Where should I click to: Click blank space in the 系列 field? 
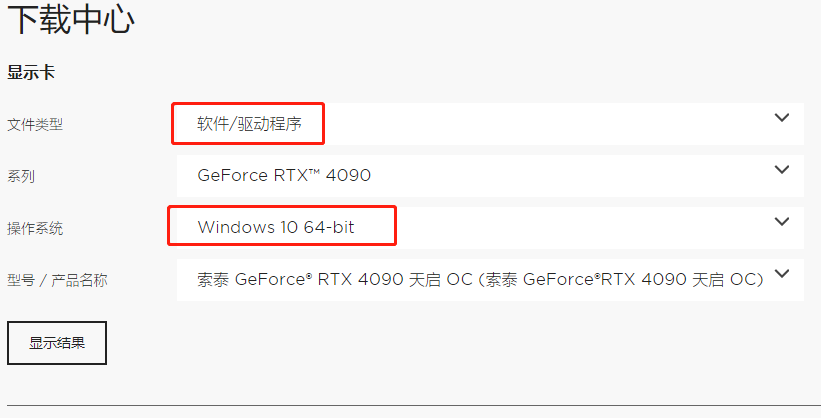(560, 176)
